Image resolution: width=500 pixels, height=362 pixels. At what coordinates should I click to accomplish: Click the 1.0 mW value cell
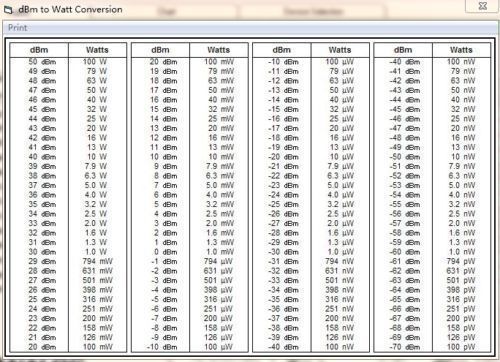(x=220, y=252)
